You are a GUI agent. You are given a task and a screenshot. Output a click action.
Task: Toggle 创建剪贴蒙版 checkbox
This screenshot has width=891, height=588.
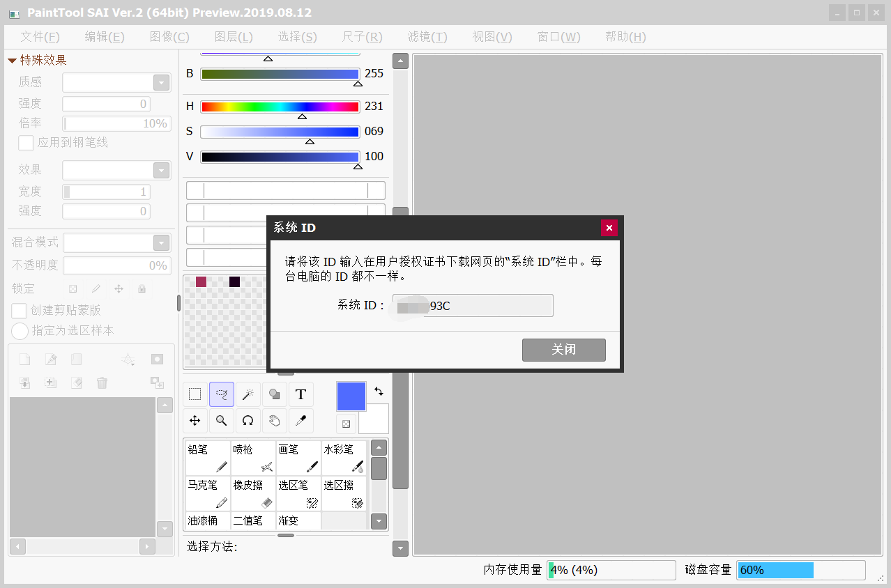[20, 311]
